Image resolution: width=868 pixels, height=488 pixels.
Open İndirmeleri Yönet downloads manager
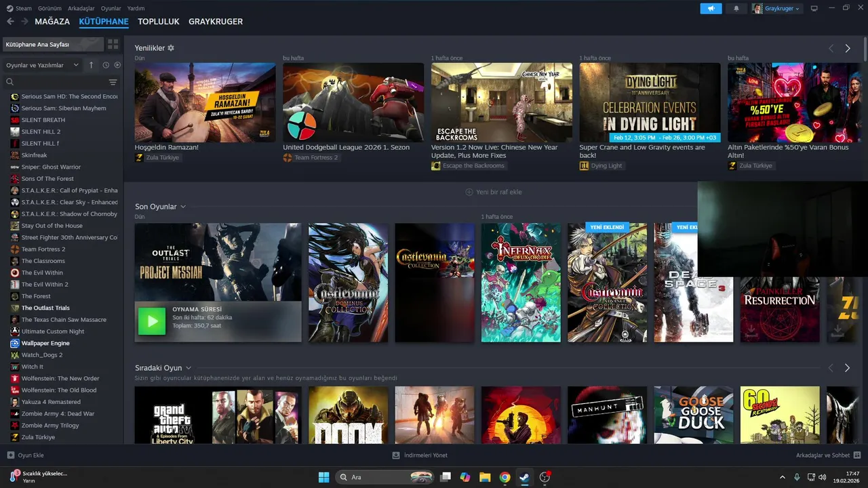tap(420, 455)
